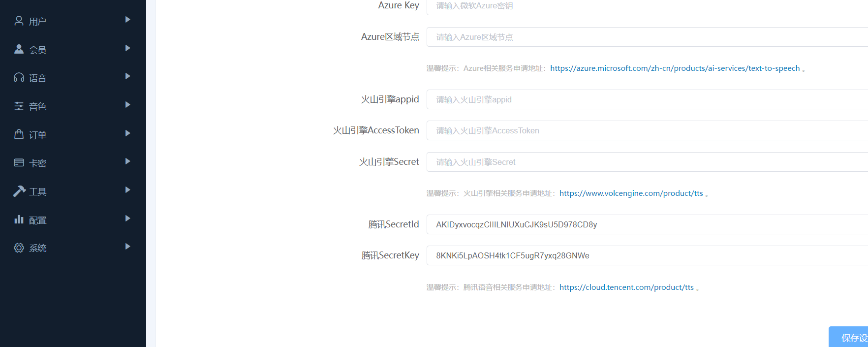This screenshot has width=868, height=347.
Task: Expand the 配置 menu arrow
Action: 128,219
